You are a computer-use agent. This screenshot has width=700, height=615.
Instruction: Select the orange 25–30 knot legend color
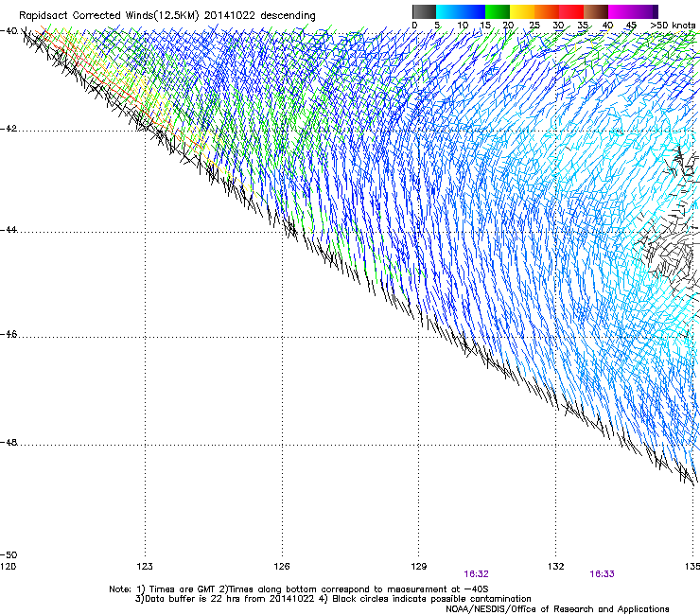547,11
